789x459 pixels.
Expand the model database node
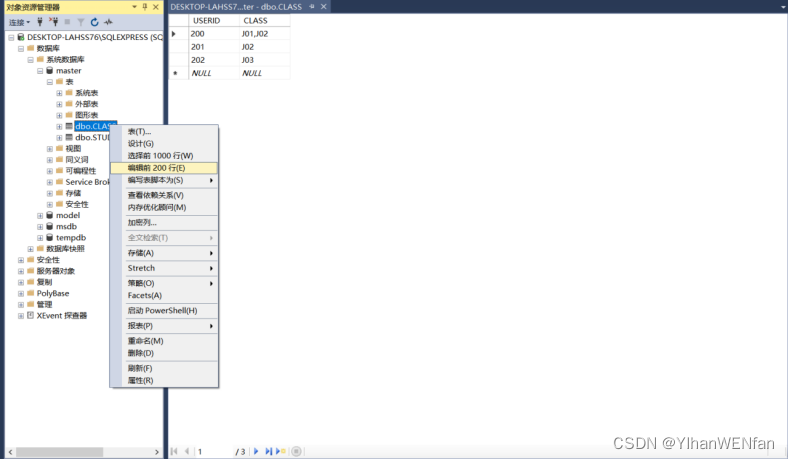[x=40, y=215]
